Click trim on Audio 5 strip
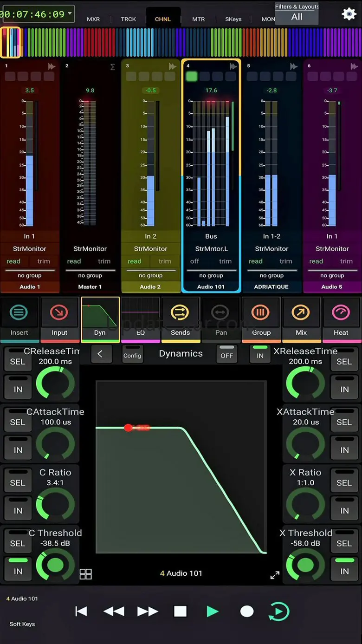 click(346, 261)
